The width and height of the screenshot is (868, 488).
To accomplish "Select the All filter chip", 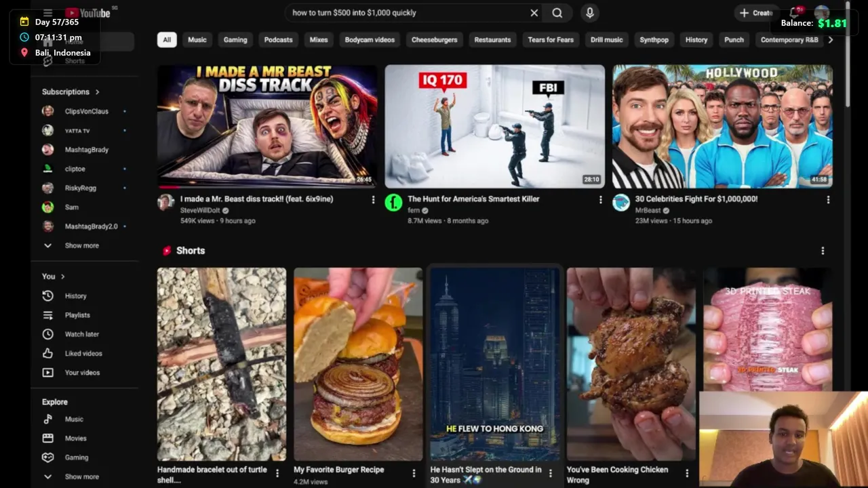I will (x=167, y=40).
